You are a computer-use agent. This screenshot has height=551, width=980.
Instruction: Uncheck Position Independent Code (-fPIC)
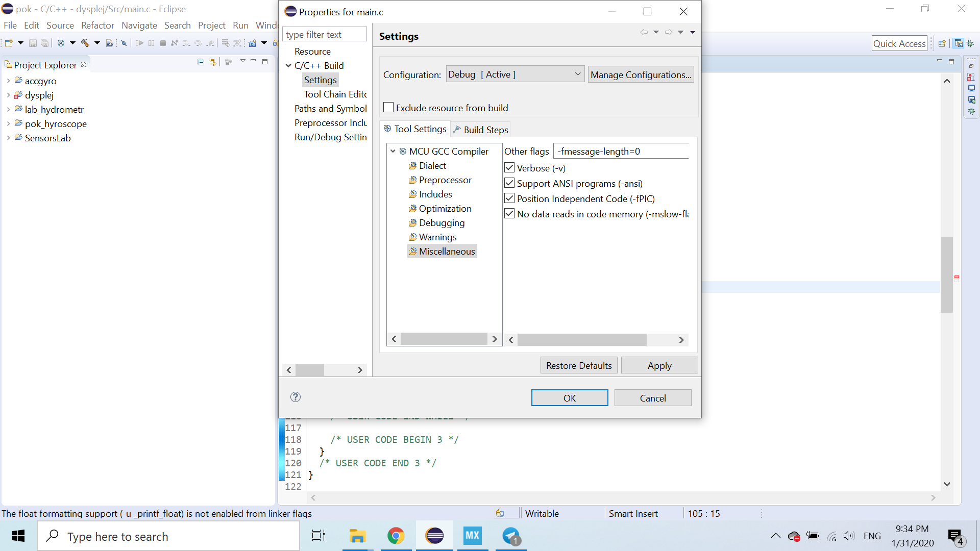[509, 198]
